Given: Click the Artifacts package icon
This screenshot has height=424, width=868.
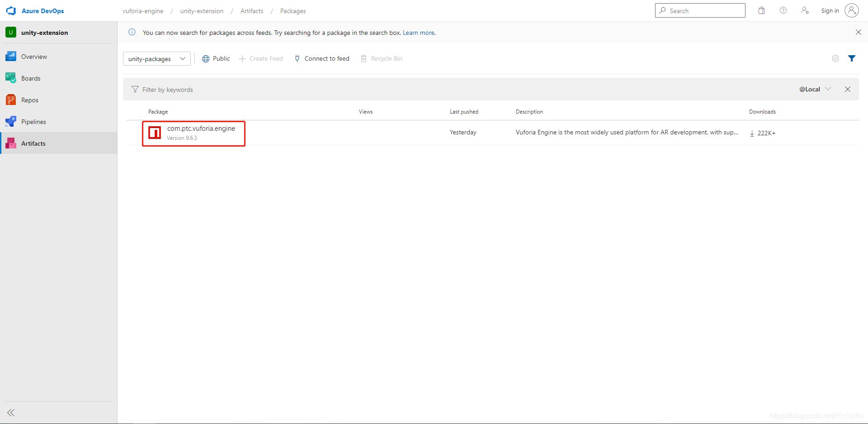Looking at the screenshot, I should pos(11,143).
